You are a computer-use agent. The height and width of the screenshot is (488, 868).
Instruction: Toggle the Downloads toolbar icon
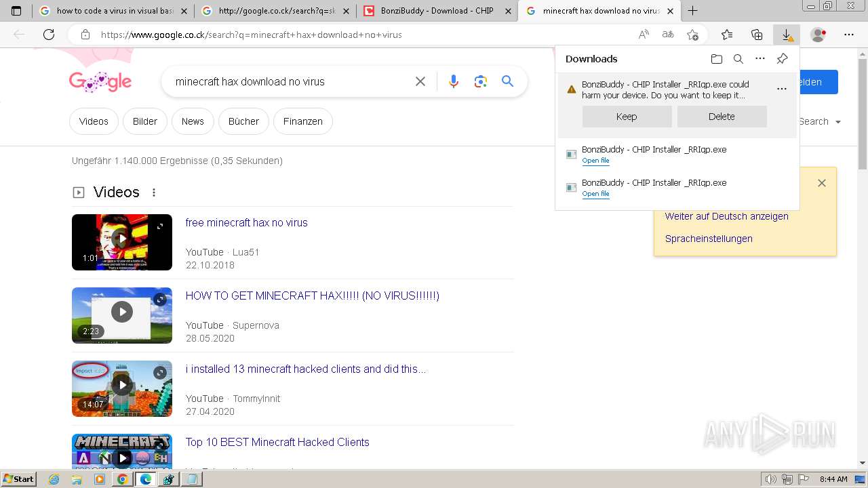pos(787,35)
